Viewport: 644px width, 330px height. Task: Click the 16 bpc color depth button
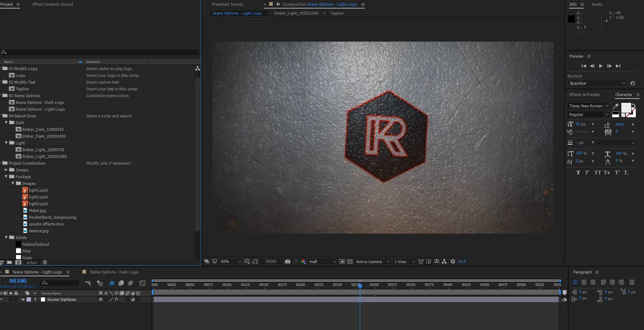[x=31, y=263]
